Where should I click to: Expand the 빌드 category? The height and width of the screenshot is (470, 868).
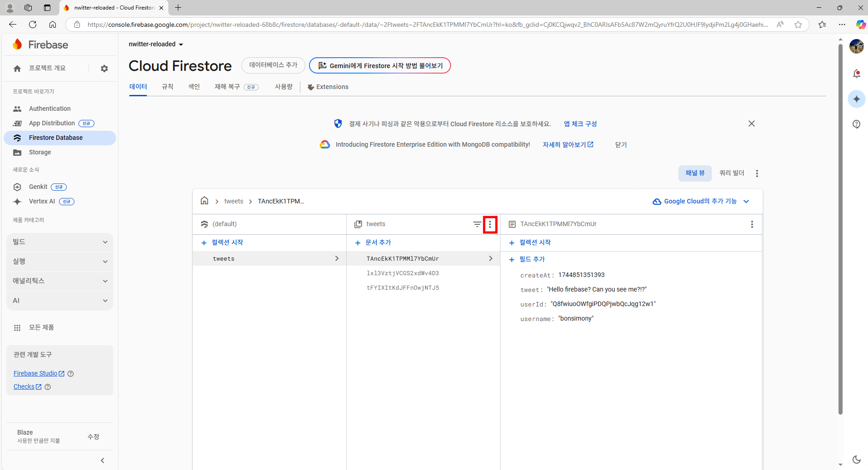point(60,242)
